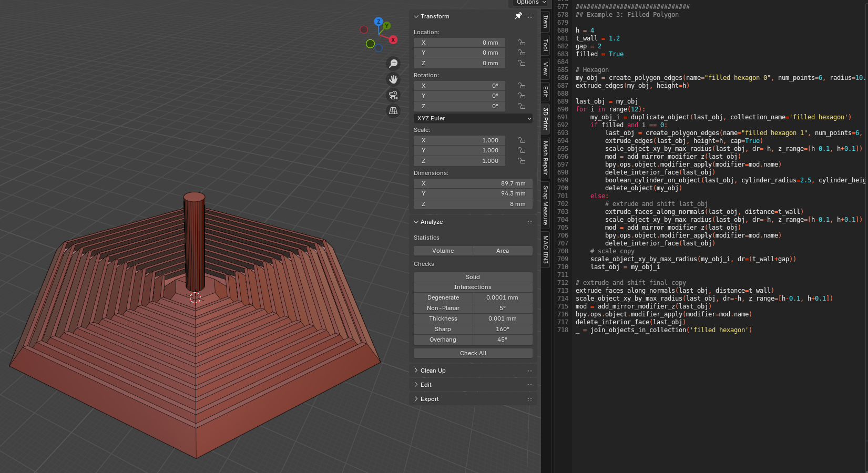Click code line 682 'gap = 2'
Image resolution: width=868 pixels, height=473 pixels.
pos(588,46)
